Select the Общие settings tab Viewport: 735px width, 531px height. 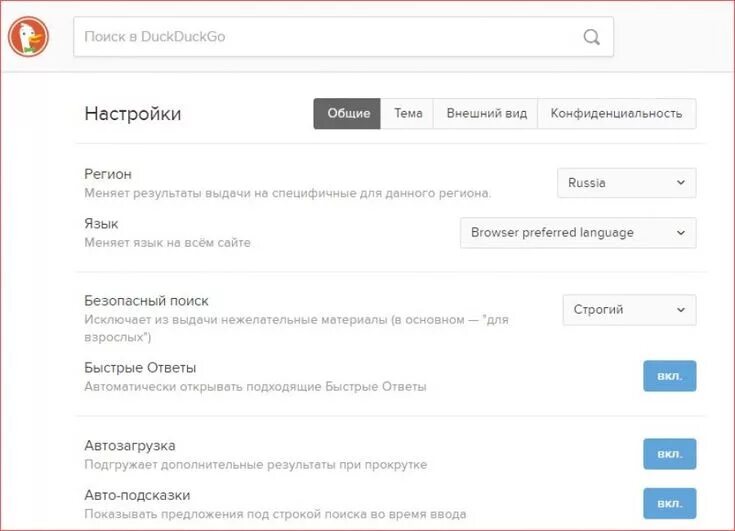click(x=347, y=113)
